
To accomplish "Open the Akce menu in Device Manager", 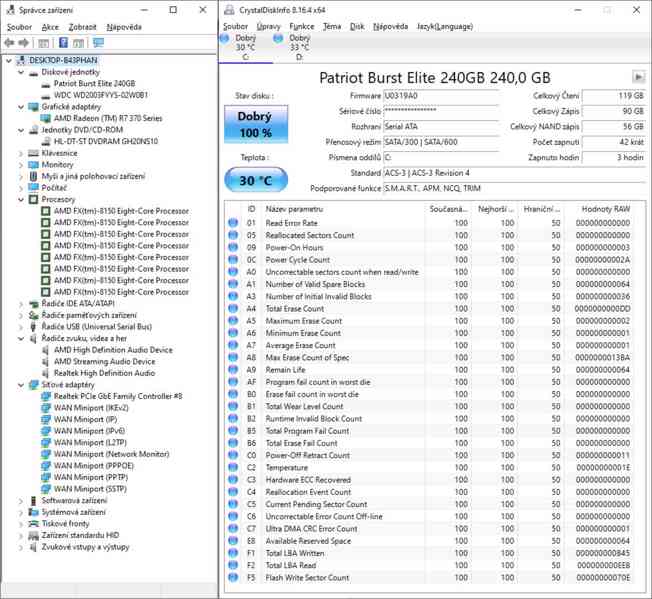I will pyautogui.click(x=50, y=27).
